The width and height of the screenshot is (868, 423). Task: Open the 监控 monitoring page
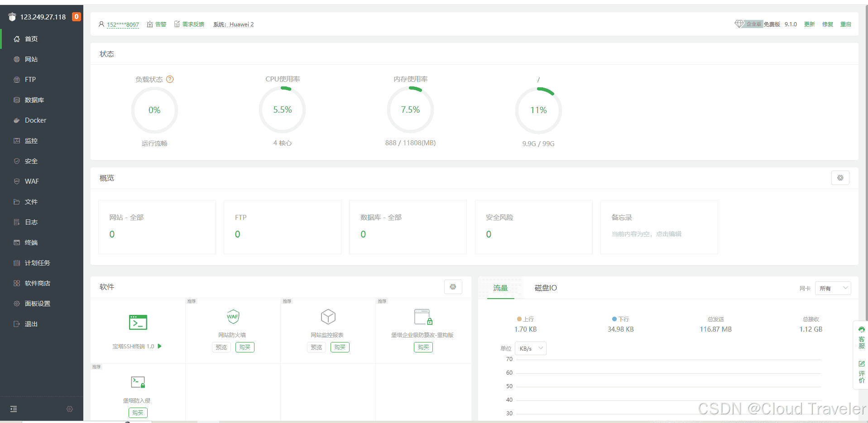31,140
